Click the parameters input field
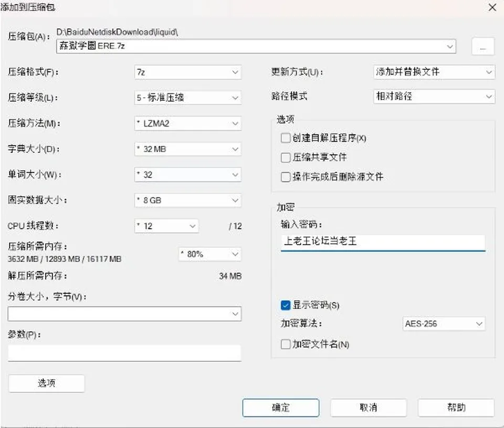The width and height of the screenshot is (504, 428). coord(124,353)
